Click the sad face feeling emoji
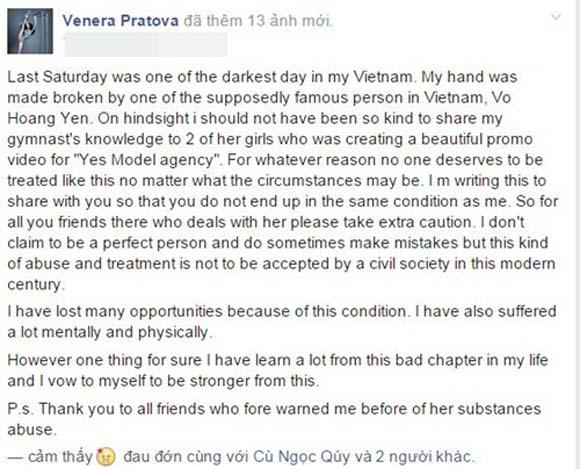Viewport: 580px width, 469px height. tap(106, 457)
